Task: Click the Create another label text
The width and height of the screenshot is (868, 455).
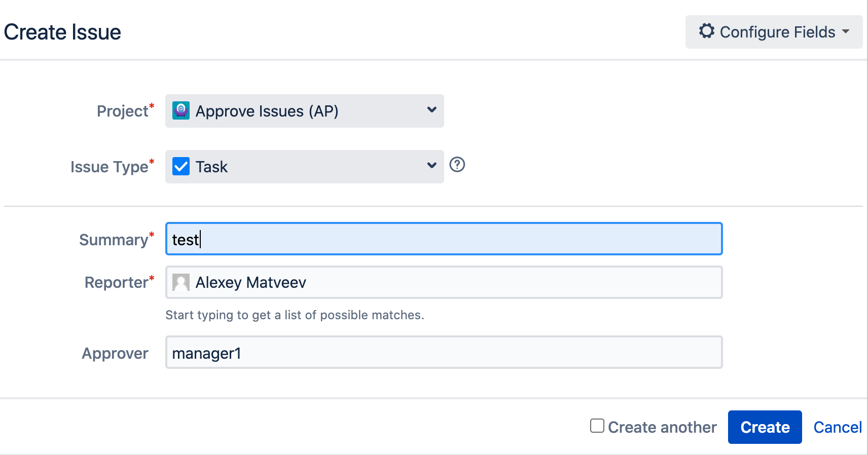Action: (662, 427)
